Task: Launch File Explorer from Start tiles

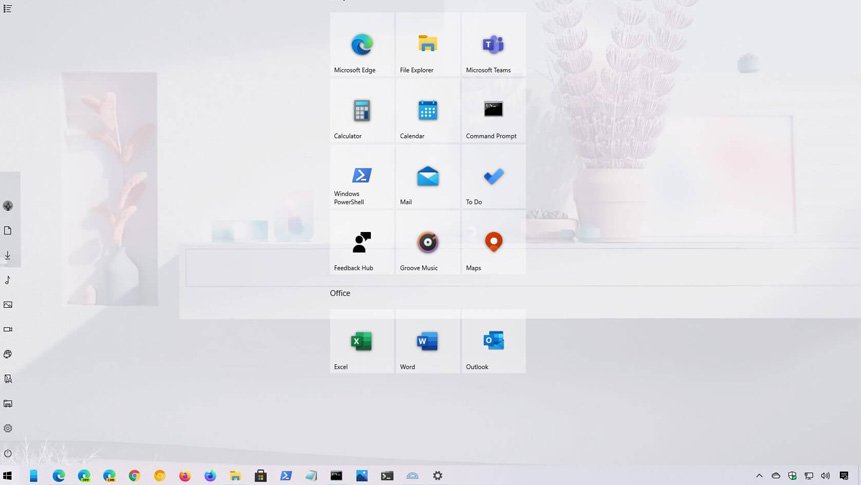Action: pos(428,45)
